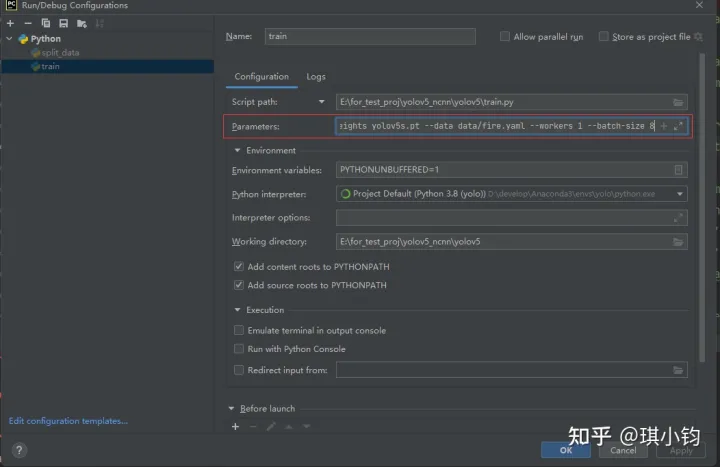Expand the Interpreter options field
The width and height of the screenshot is (720, 467).
click(x=678, y=218)
